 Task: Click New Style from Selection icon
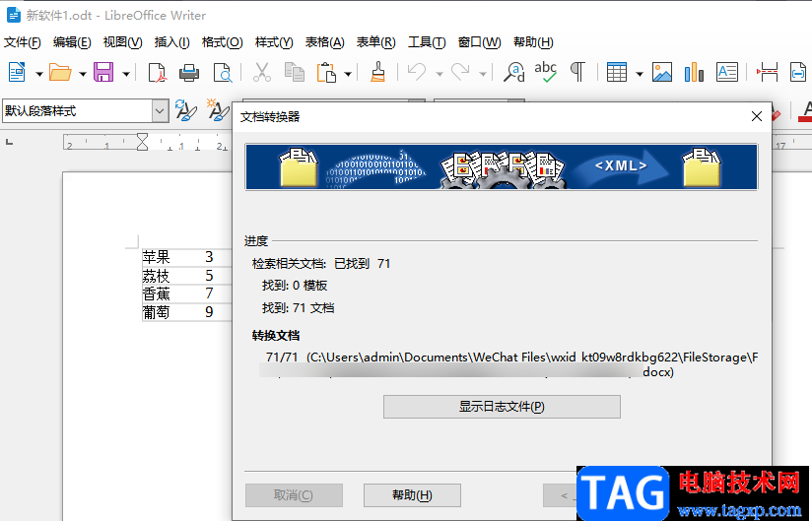click(x=218, y=109)
